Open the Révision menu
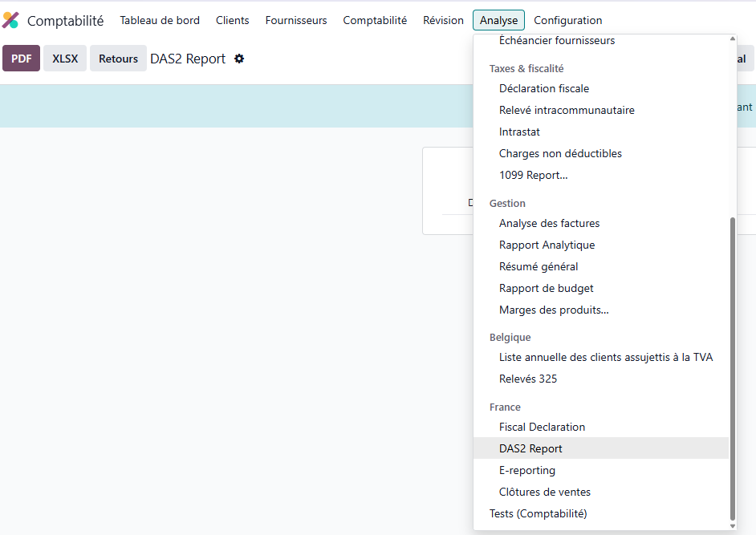 pos(443,20)
